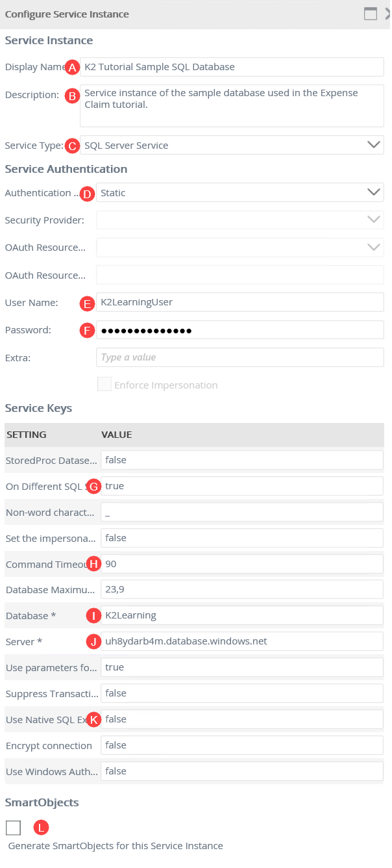Close the Configure Service Instance panel
Viewport: 392px width, 868px height.
[387, 14]
